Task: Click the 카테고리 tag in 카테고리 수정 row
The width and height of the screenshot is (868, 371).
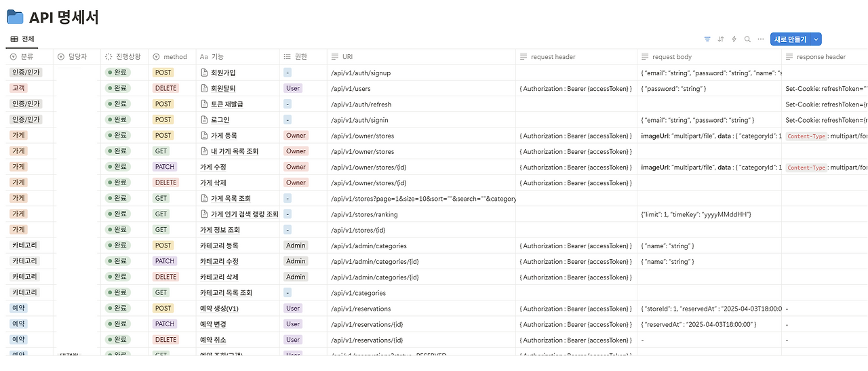Action: pos(25,261)
